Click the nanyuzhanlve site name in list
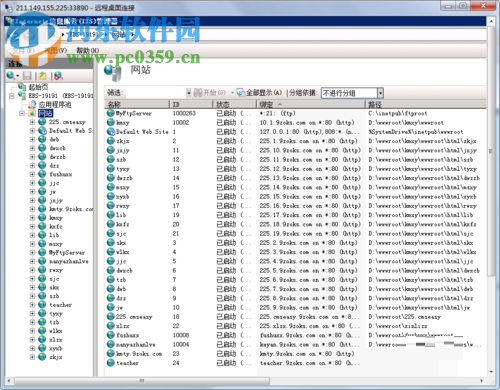Image resolution: width=500 pixels, height=390 pixels. click(136, 344)
